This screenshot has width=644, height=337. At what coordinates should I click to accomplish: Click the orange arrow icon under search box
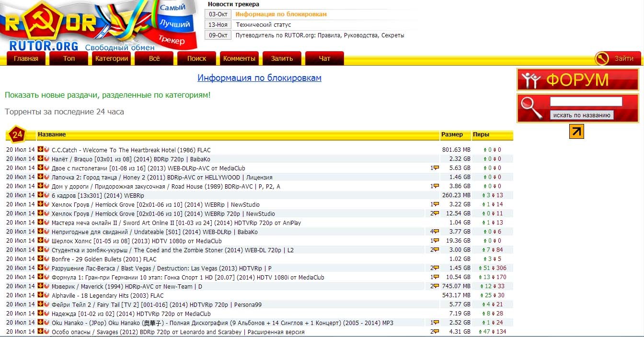(x=576, y=131)
